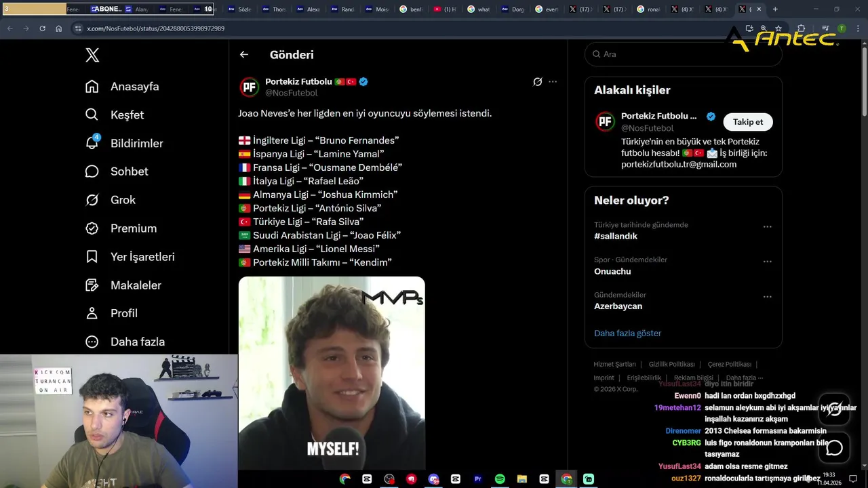This screenshot has width=868, height=488.
Task: Click the Joao Neves video thumbnail
Action: pos(332,373)
